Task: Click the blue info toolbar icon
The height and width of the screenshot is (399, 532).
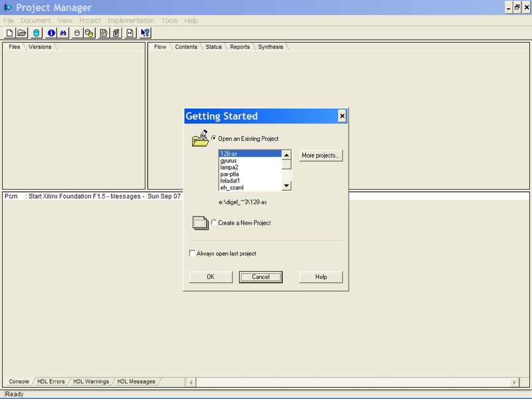Action: coord(51,33)
